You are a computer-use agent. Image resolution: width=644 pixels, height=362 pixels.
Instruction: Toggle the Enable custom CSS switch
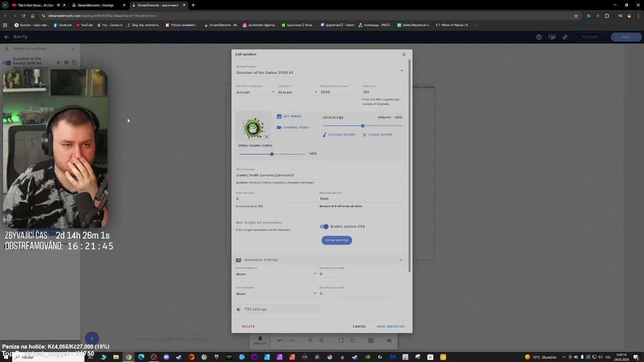[324, 226]
